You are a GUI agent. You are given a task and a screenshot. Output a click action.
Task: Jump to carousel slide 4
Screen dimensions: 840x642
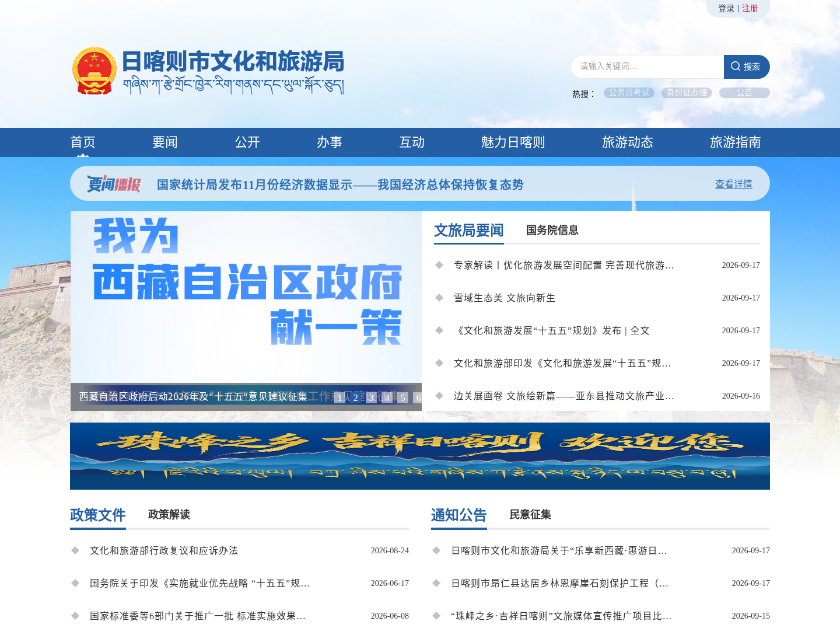click(x=387, y=397)
